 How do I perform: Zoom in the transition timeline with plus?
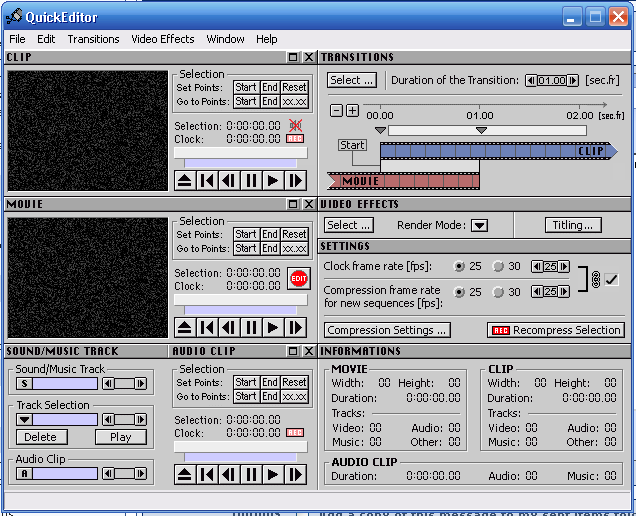(x=352, y=111)
